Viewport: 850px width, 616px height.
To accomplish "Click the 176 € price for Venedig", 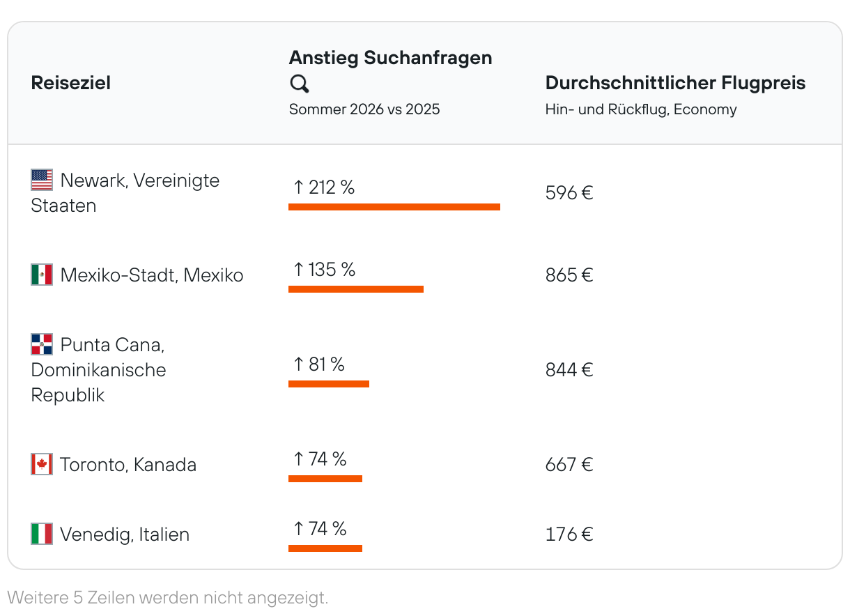I will (569, 534).
